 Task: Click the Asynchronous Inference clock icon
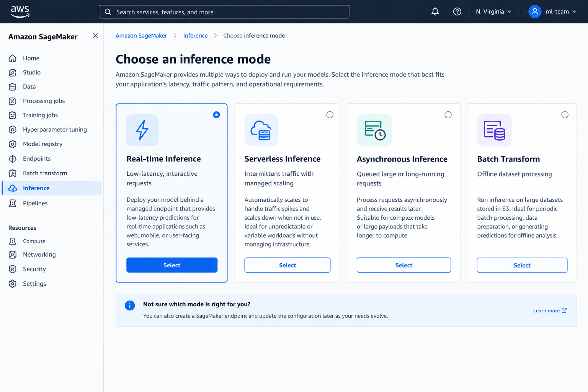pyautogui.click(x=374, y=130)
